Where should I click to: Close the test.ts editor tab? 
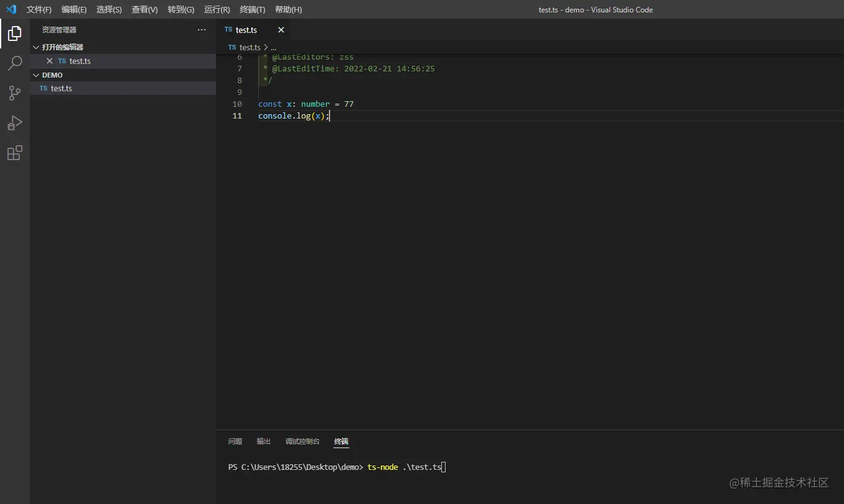[281, 30]
